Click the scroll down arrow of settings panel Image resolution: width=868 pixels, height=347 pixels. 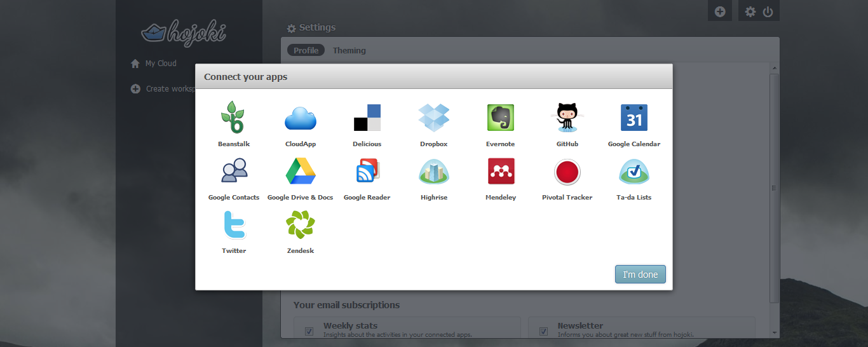tap(774, 332)
